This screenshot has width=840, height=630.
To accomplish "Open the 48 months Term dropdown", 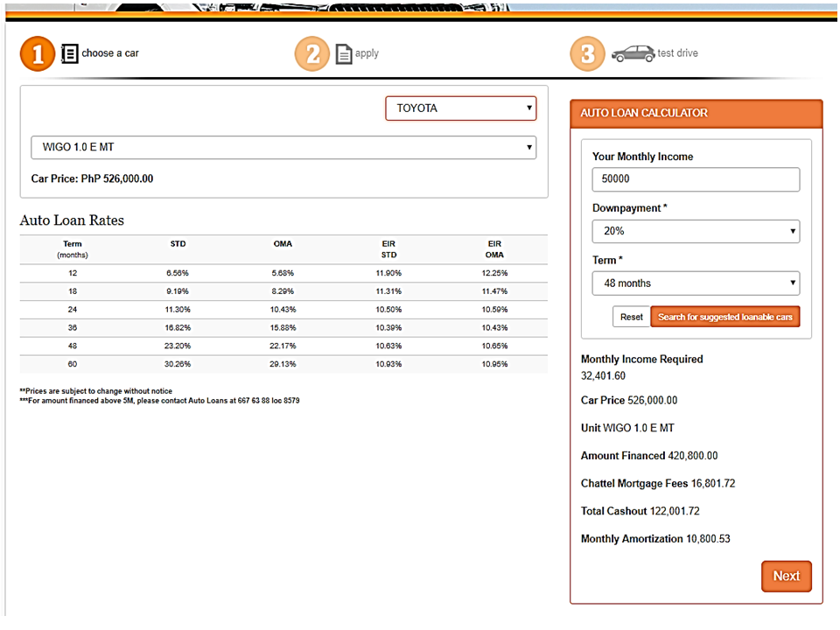I will tap(696, 283).
